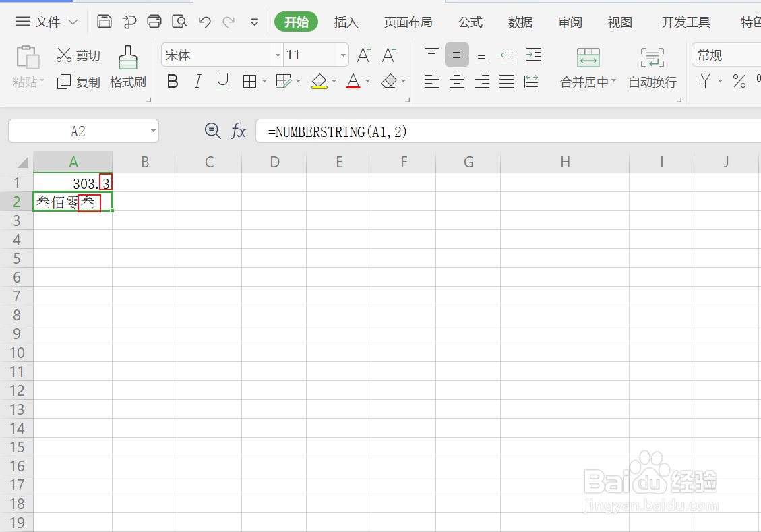
Task: Center text horizontally
Action: click(457, 81)
